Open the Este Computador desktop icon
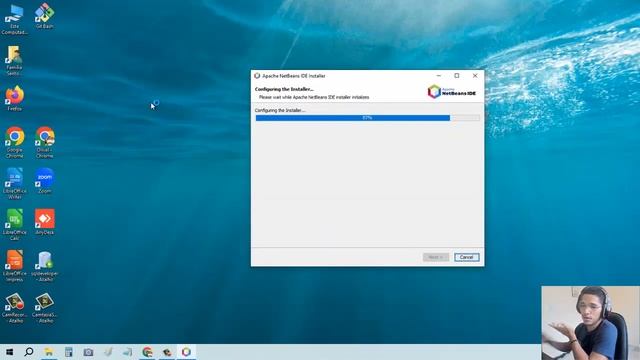The image size is (640, 360). point(14,18)
